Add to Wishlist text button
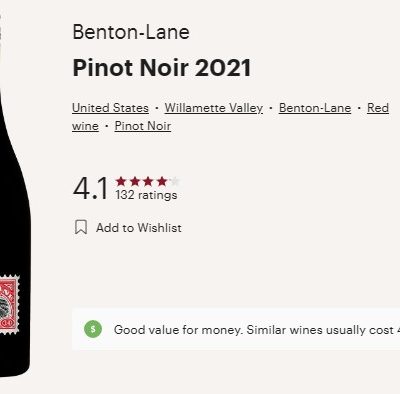The width and height of the screenshot is (400, 394). click(139, 228)
